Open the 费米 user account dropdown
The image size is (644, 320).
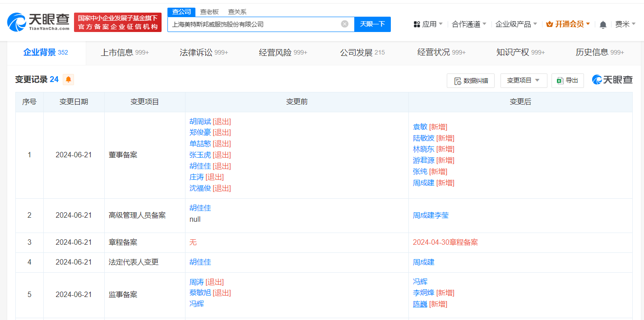pyautogui.click(x=625, y=24)
